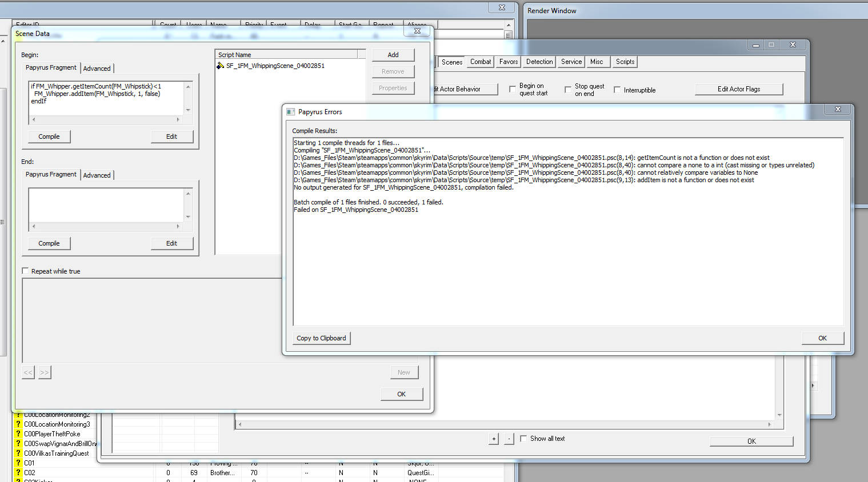This screenshot has width=868, height=482.
Task: Enable the Repeat while true checkbox
Action: 25,271
